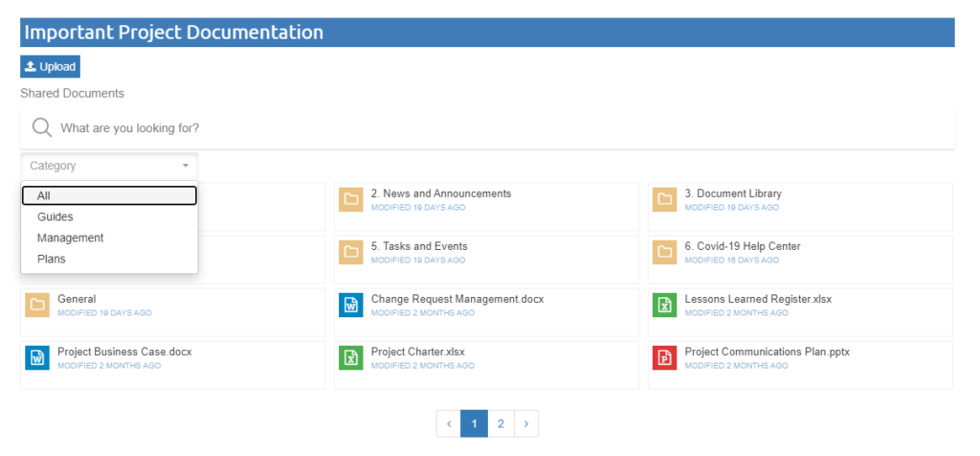Click the Covid-19 Help Center folder icon

pyautogui.click(x=665, y=252)
